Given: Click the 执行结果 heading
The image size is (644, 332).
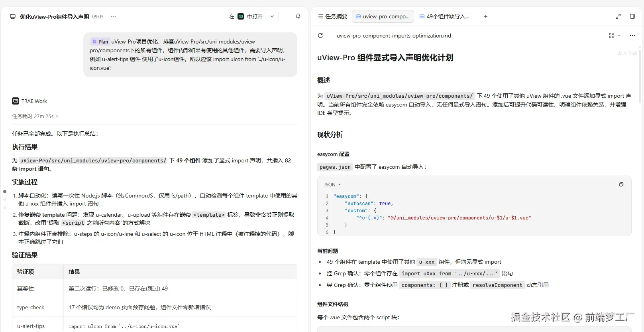Looking at the screenshot, I should [x=25, y=147].
